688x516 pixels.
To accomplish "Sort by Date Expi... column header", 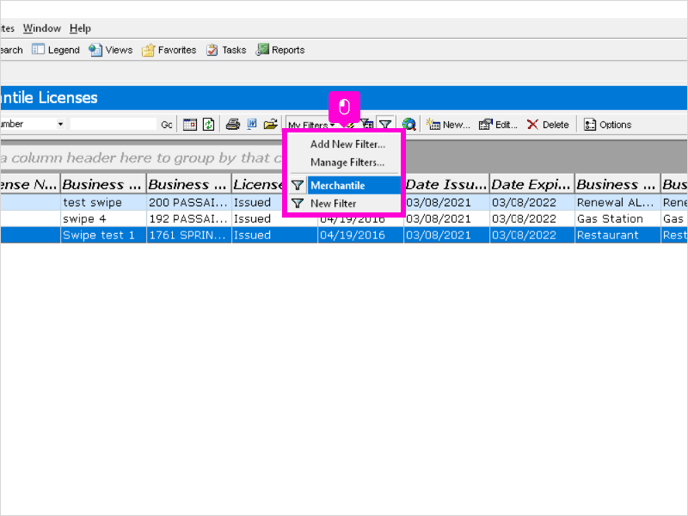I will point(532,185).
